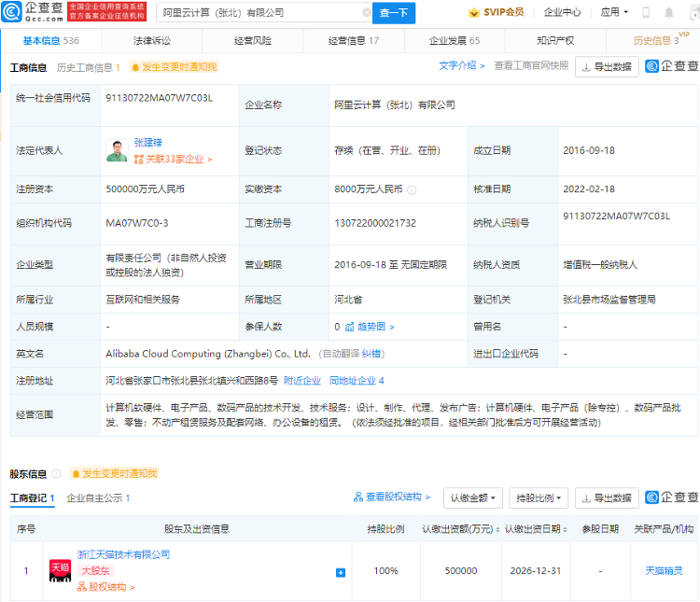Image resolution: width=700 pixels, height=602 pixels.
Task: Clear the search box with the x icon
Action: coord(367,12)
